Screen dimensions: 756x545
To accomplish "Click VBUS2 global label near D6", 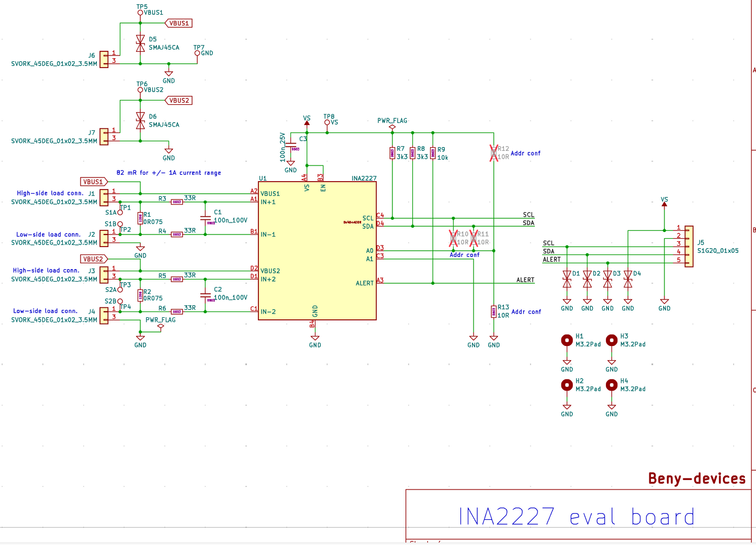I will click(178, 101).
